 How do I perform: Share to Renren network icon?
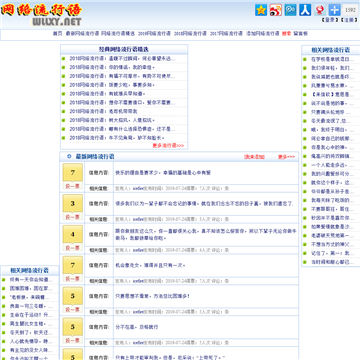(305, 10)
